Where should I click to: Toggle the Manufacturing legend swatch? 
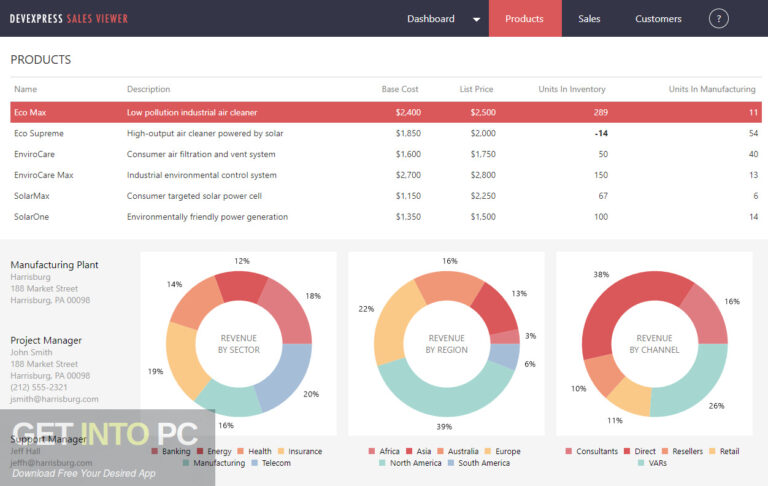[x=186, y=463]
